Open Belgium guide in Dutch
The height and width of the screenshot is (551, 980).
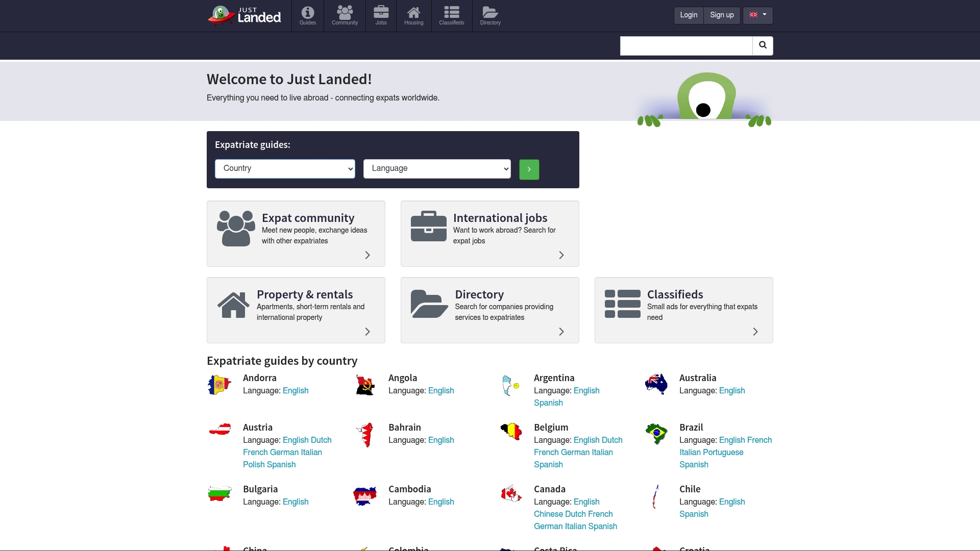[612, 440]
